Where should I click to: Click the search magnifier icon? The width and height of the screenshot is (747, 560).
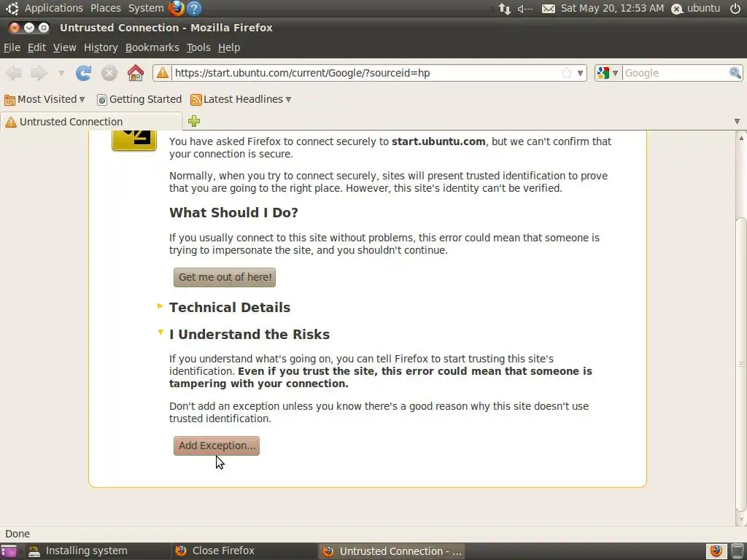(x=735, y=73)
